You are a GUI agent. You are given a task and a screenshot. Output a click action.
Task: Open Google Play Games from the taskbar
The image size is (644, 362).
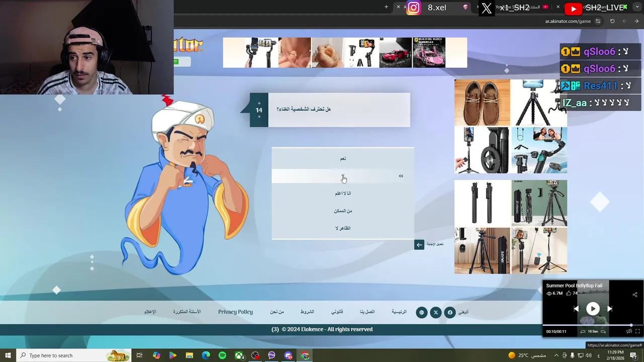(x=173, y=355)
